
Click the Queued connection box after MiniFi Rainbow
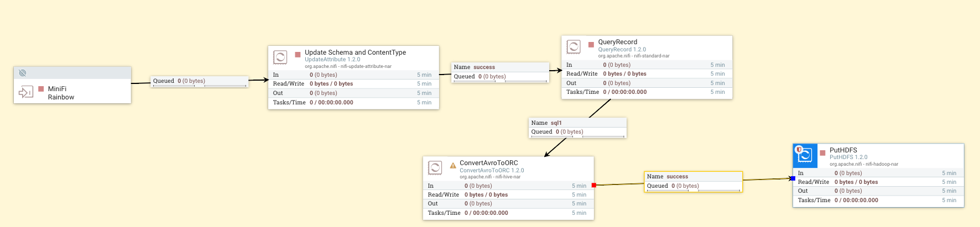click(199, 81)
